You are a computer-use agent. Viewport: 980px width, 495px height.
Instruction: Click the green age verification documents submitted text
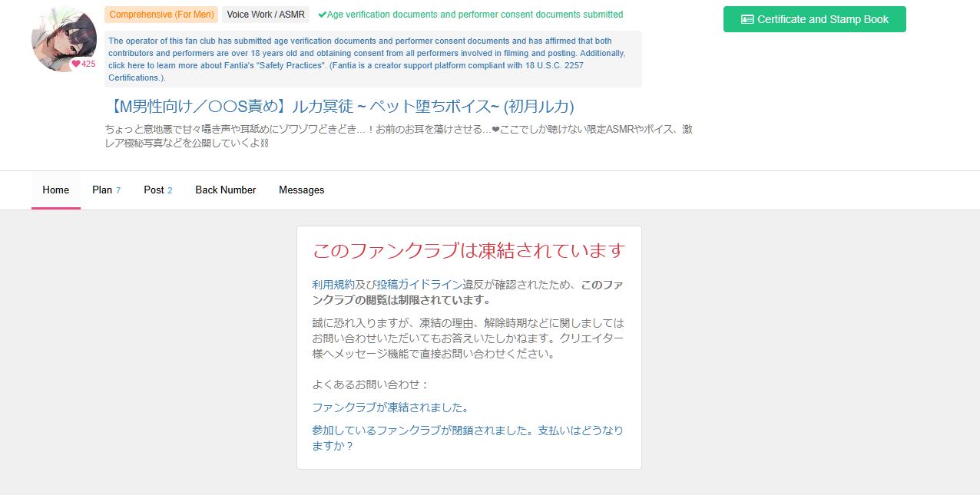[x=475, y=15]
